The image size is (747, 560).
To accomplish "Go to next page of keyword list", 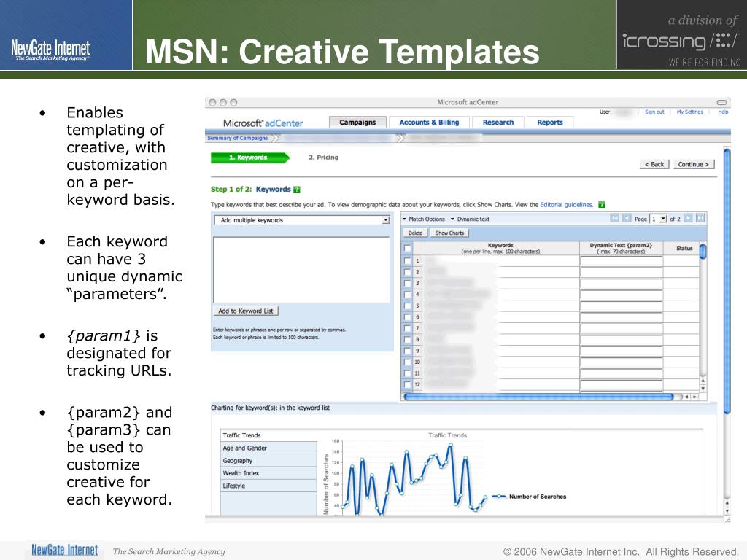I will coord(688,218).
